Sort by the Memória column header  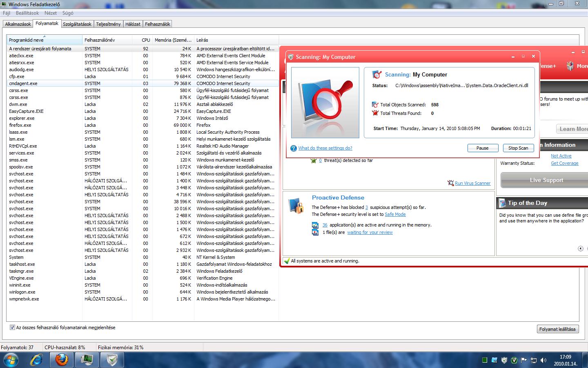click(173, 40)
